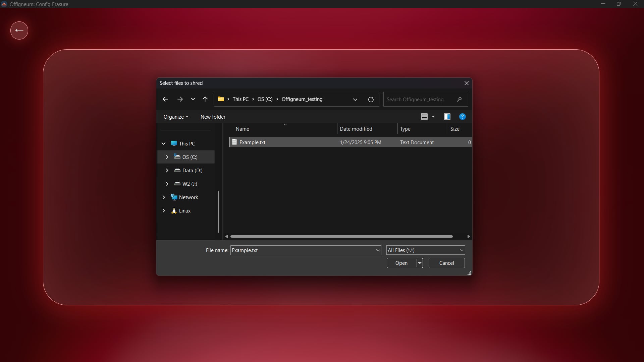Screen dimensions: 644x362
Task: Expand the Network node
Action: [163, 197]
